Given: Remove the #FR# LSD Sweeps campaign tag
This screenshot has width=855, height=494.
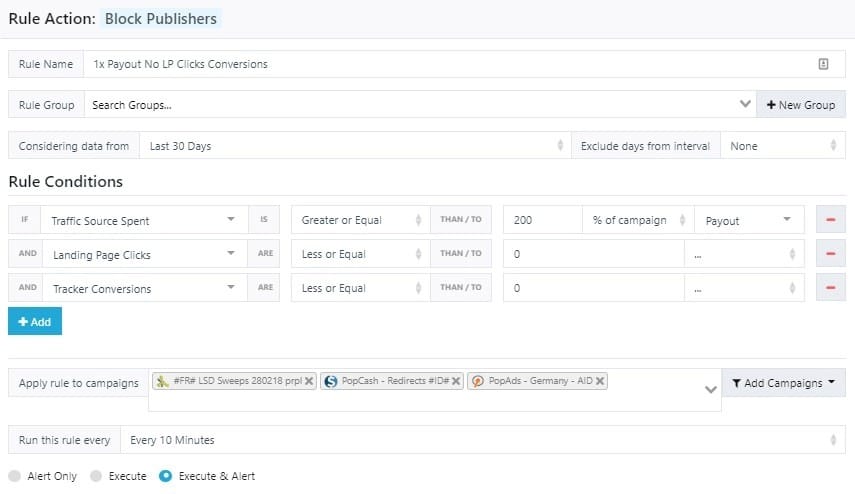Looking at the screenshot, I should click(309, 381).
